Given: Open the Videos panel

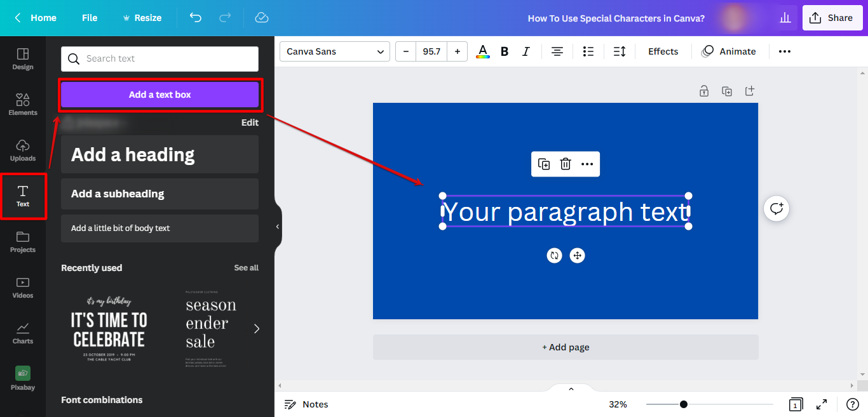Looking at the screenshot, I should click(23, 288).
